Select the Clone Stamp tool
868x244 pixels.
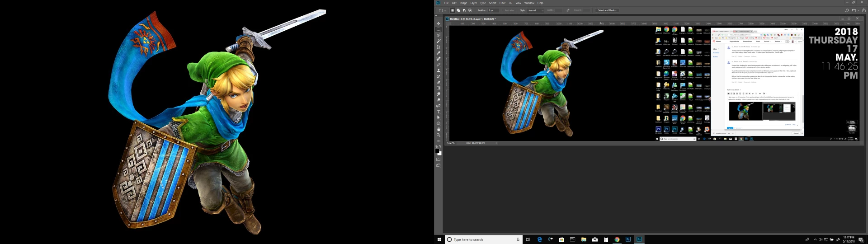click(x=439, y=70)
